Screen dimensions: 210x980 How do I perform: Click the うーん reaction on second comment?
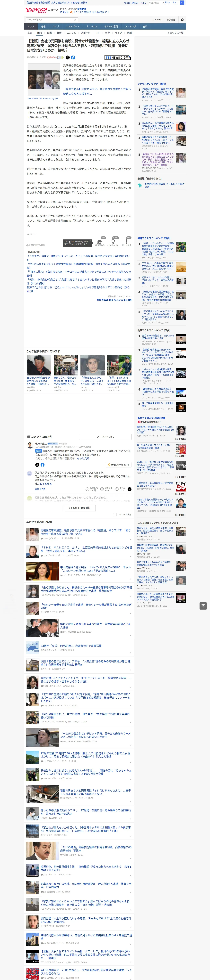(x=120, y=489)
